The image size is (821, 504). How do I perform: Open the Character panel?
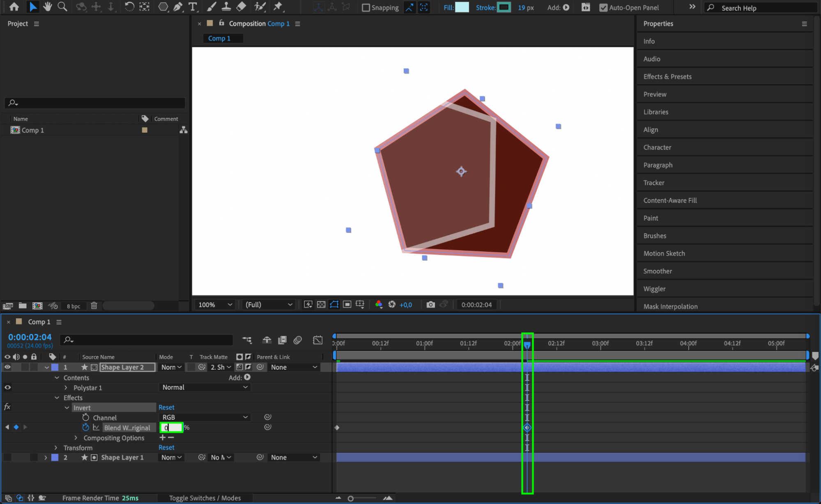(657, 147)
